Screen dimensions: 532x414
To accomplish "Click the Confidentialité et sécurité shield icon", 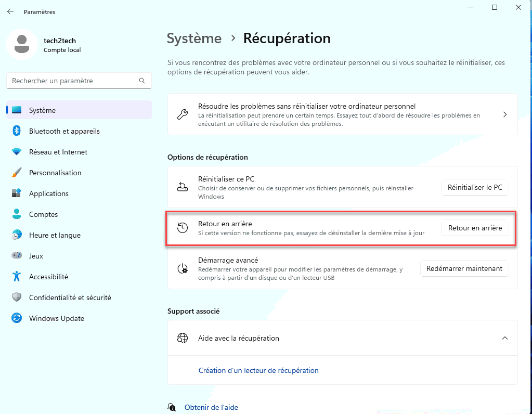I will point(17,297).
